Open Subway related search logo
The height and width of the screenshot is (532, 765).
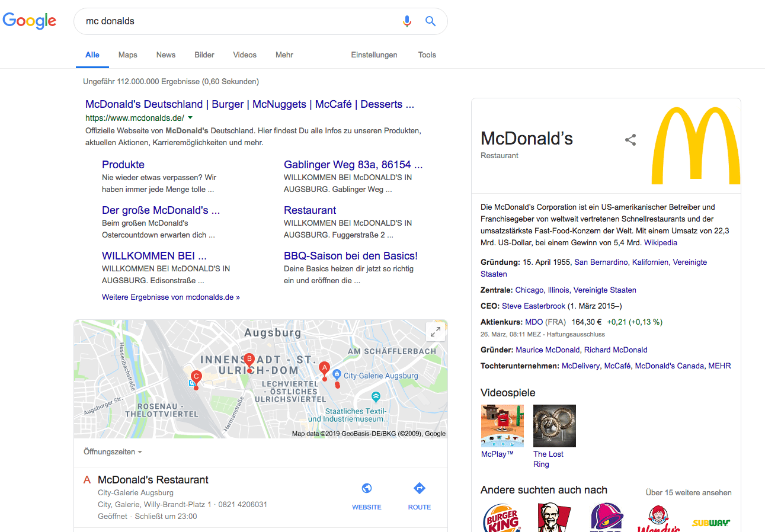coord(711,523)
